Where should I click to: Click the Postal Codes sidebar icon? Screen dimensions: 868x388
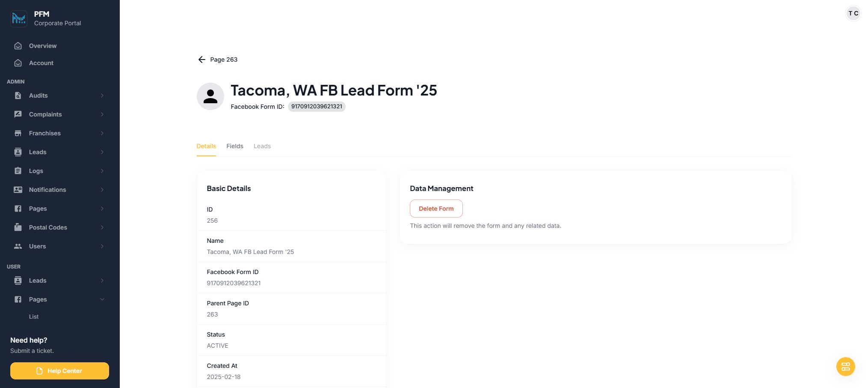(18, 227)
